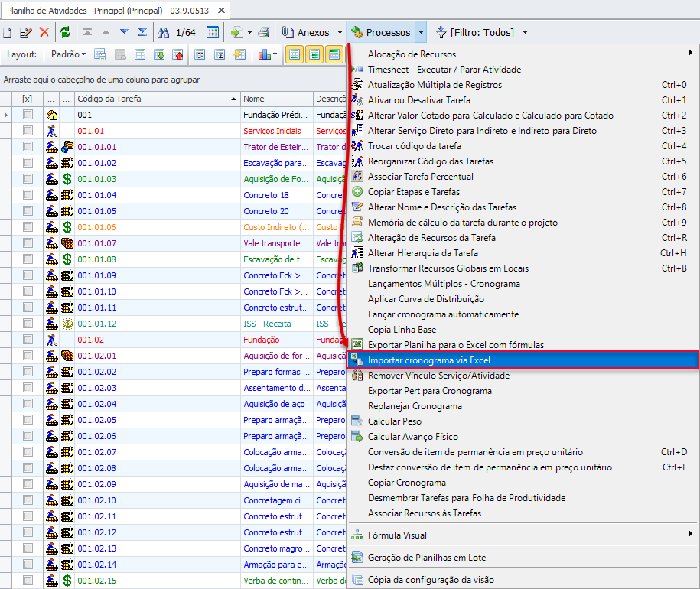
Task: Click the save layout icon
Action: [100, 54]
